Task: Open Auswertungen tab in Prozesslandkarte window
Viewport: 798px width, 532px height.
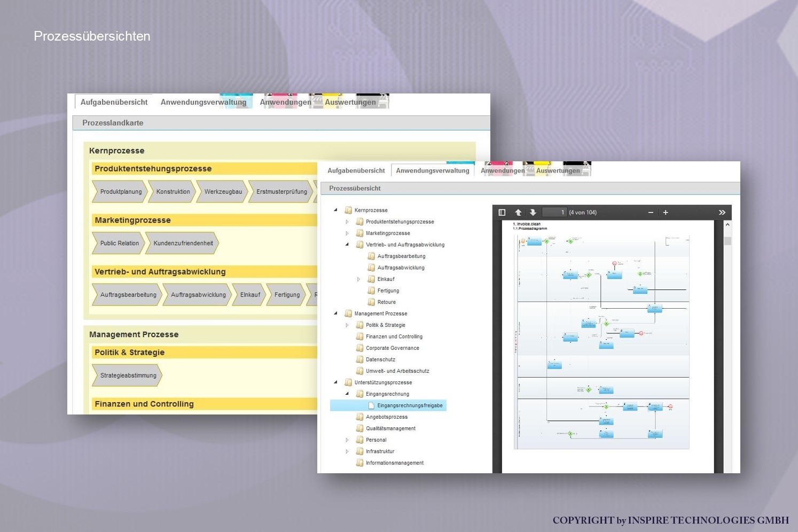Action: [x=350, y=102]
